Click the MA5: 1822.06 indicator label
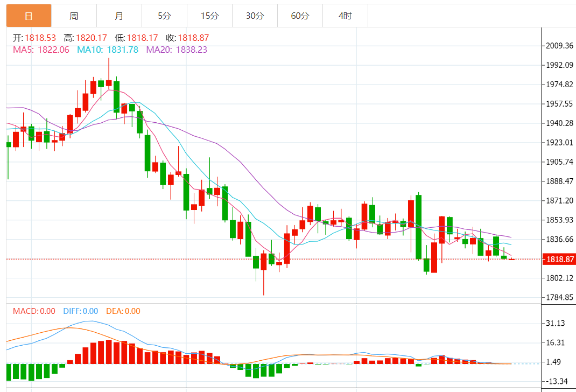576x392 pixels. (x=41, y=50)
